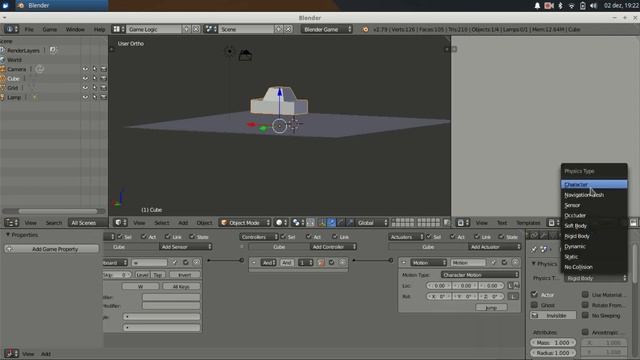Click the Invert sensor button
Screen dimensions: 640x360
pyautogui.click(x=184, y=275)
